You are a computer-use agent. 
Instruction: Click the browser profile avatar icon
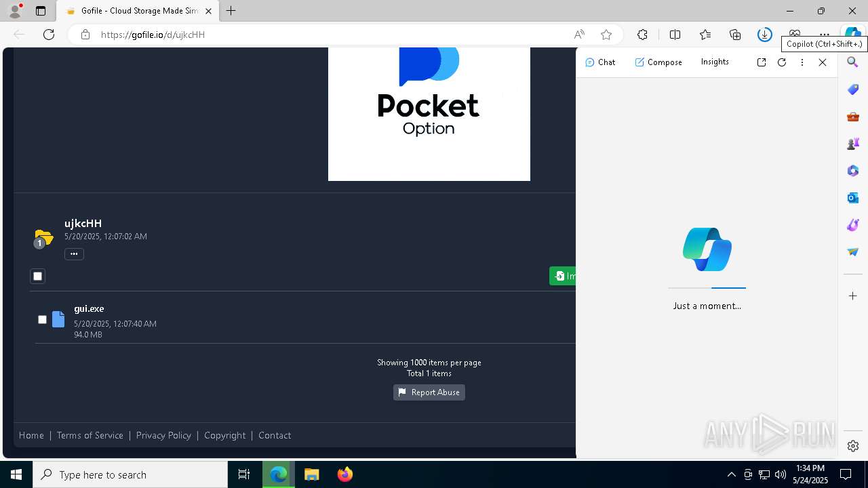(15, 11)
